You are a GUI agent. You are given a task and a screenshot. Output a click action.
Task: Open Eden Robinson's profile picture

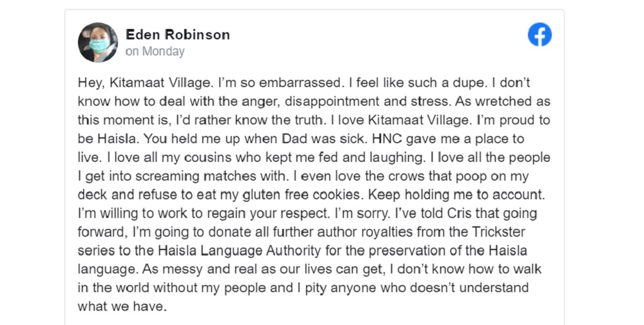coord(98,43)
